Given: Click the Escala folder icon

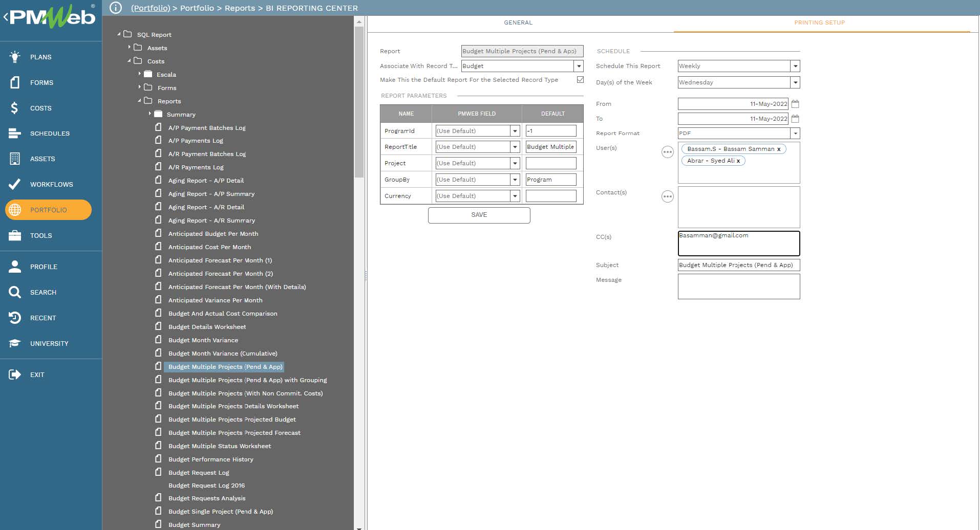Looking at the screenshot, I should tap(148, 74).
